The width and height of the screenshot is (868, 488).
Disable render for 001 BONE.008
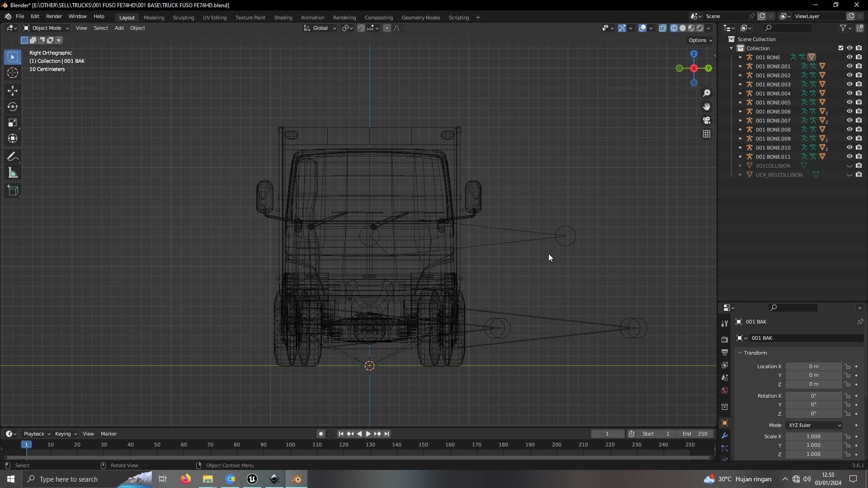pos(859,130)
